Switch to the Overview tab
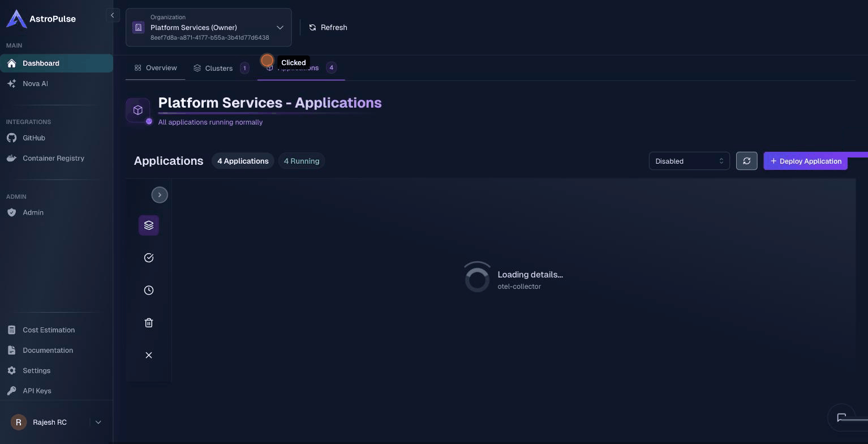 point(156,68)
